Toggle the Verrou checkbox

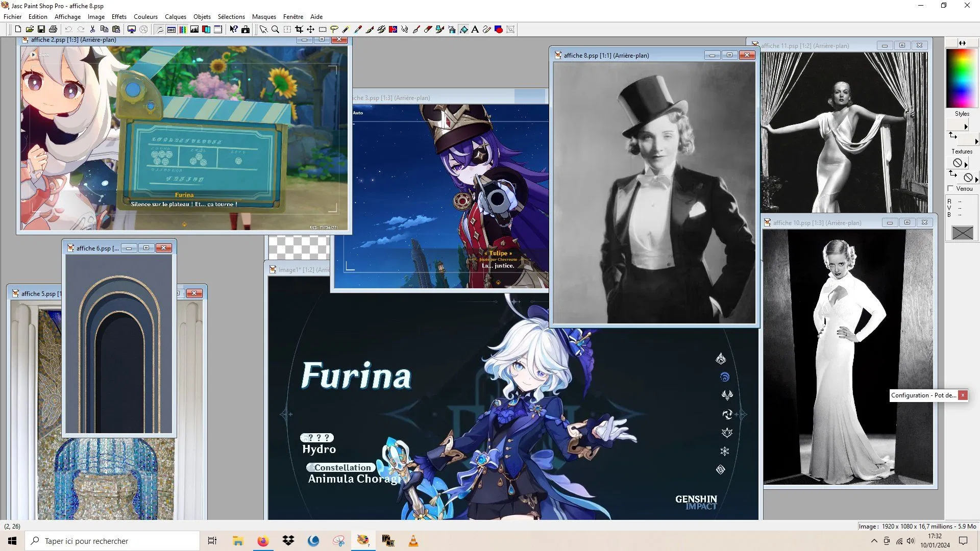pyautogui.click(x=950, y=188)
